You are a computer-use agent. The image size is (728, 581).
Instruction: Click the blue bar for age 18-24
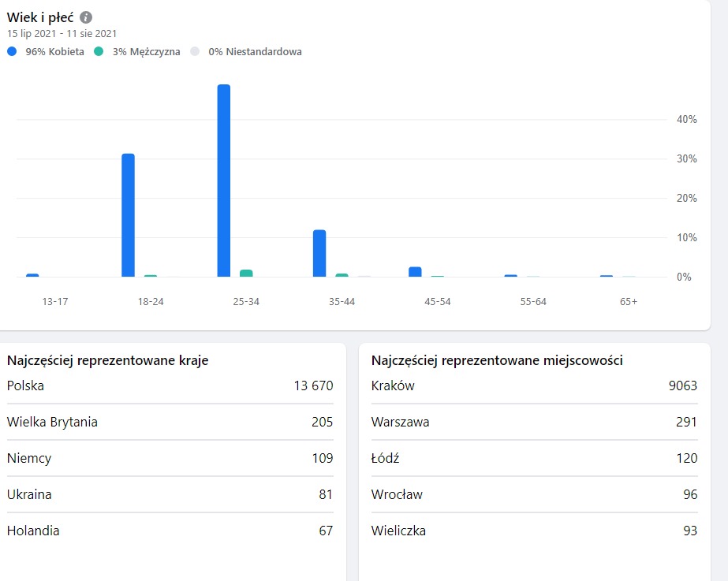tap(128, 215)
